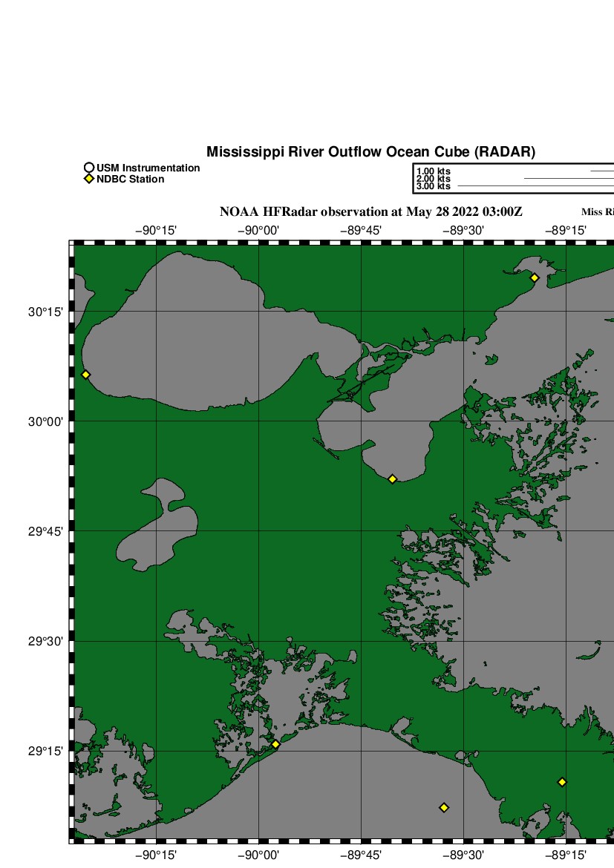
Task: Click the 'USM Instrumentation' legend text
Action: [148, 168]
